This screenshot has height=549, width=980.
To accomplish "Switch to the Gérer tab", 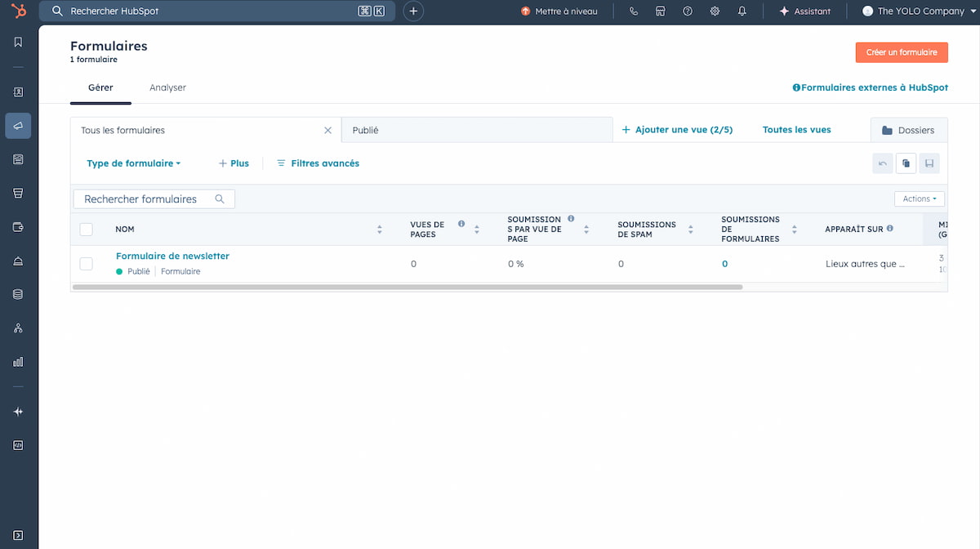I will 100,87.
